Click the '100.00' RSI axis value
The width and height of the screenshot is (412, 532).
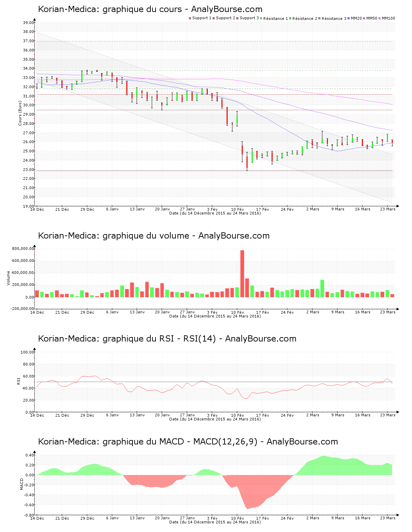click(27, 352)
